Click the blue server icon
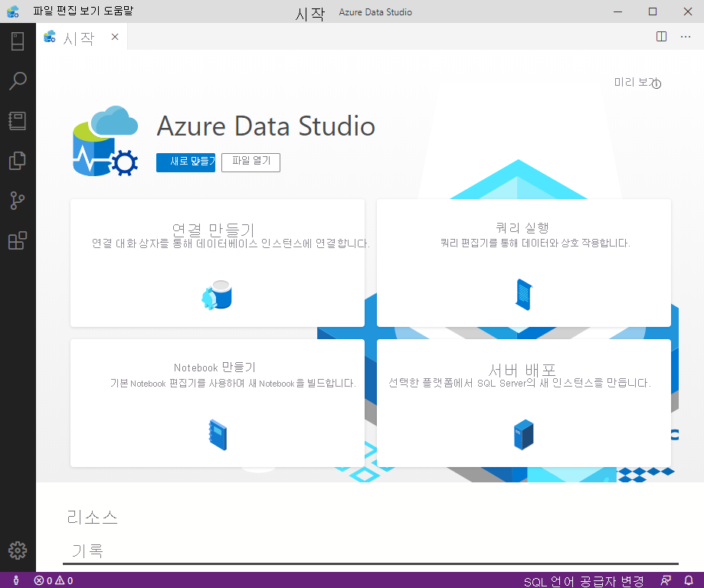704x588 pixels. click(x=523, y=434)
